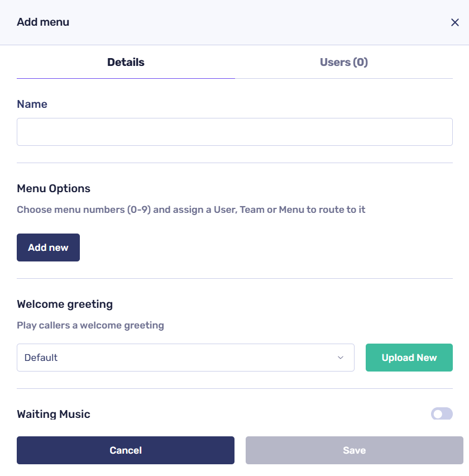Close the Add menu dialog

pos(455,22)
